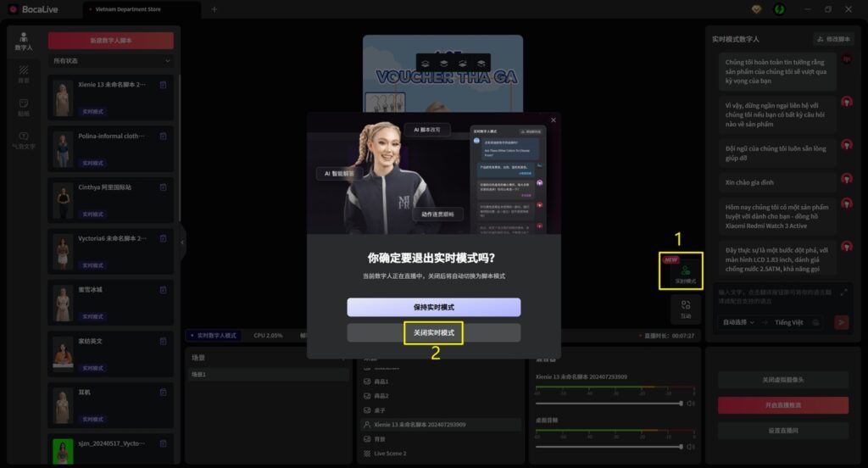The image size is (868, 468).
Task: Open the 气泡文字 bubble text icon
Action: coord(23,141)
